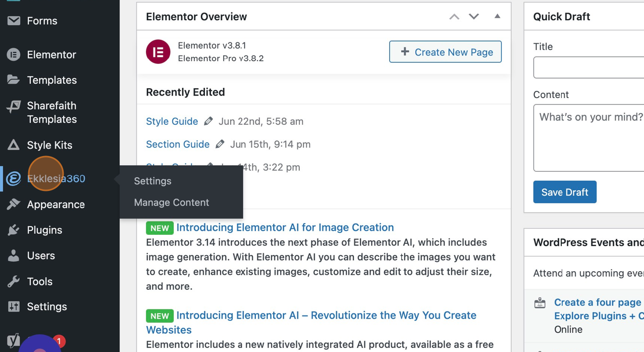This screenshot has height=352, width=644.
Task: Open Elementor AI Revolutionize the Way link
Action: [311, 322]
